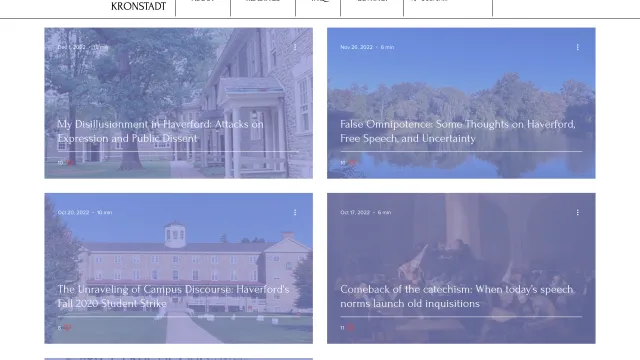Open 'The Unraveling of Campus Discourse' article

[173, 296]
